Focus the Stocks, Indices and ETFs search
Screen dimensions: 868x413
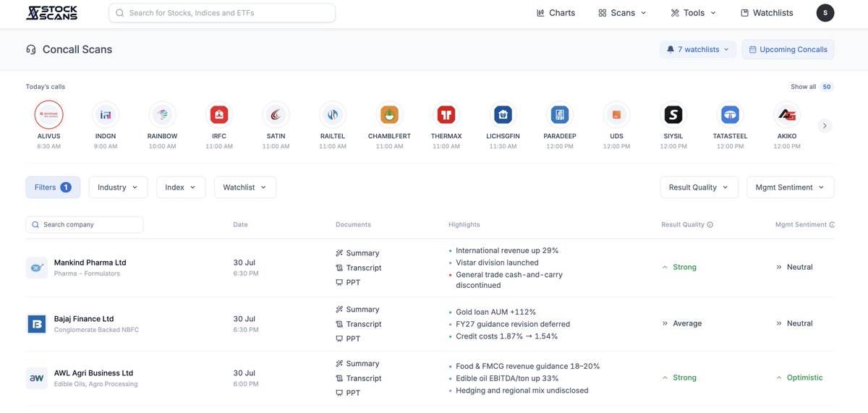(x=222, y=13)
